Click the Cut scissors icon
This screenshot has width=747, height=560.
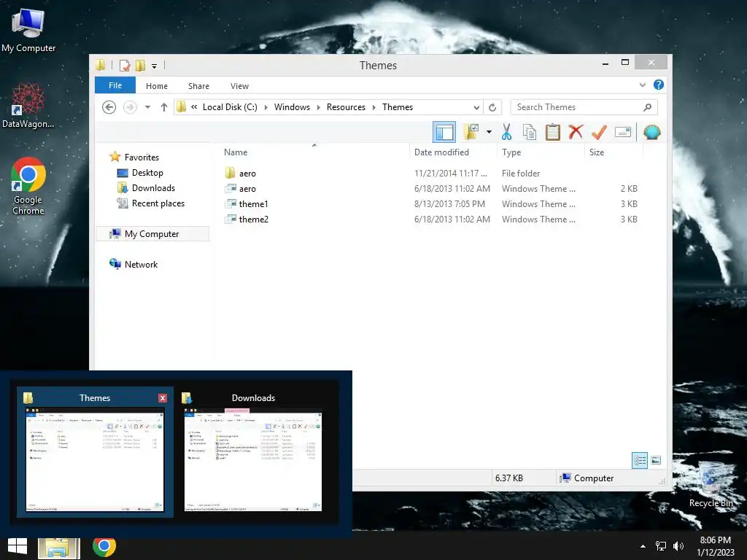tap(506, 133)
